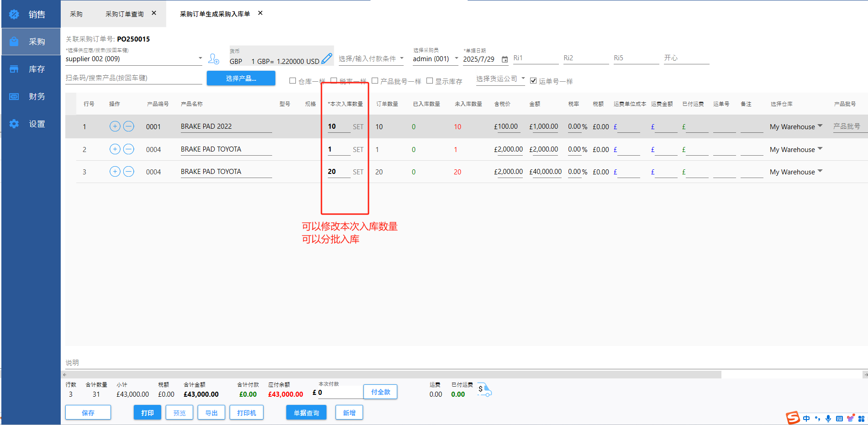Expand the My Warehouse dropdown in row 1
This screenshot has height=425, width=868.
pyautogui.click(x=820, y=126)
